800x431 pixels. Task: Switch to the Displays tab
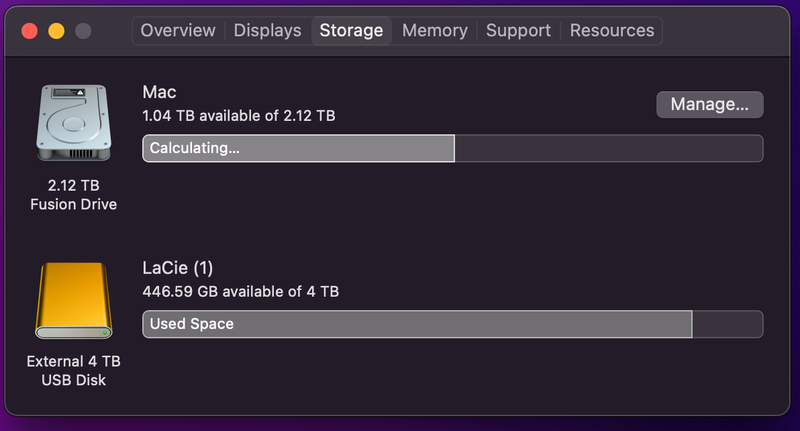(267, 30)
